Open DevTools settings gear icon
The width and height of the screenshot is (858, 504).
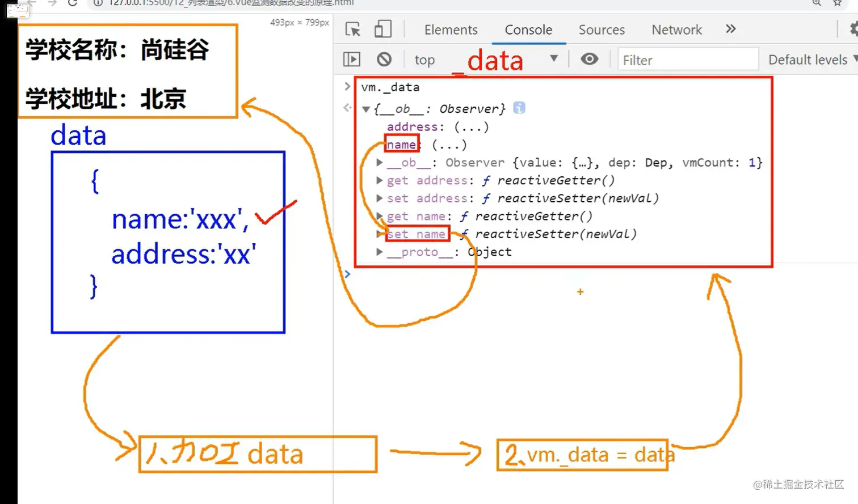pos(853,29)
